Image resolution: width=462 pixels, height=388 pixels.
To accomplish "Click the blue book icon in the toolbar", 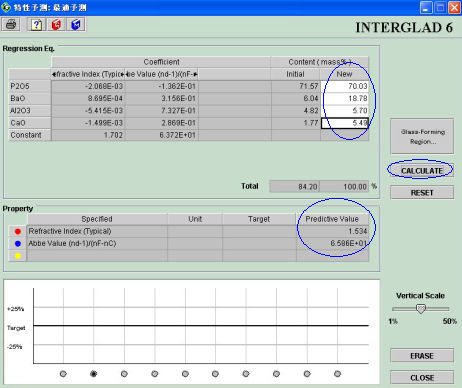I will 76,25.
